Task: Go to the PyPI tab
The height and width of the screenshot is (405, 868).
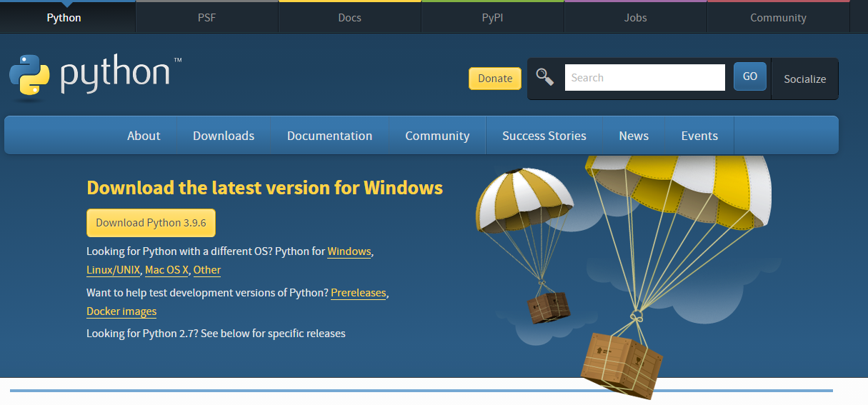Action: click(x=492, y=18)
